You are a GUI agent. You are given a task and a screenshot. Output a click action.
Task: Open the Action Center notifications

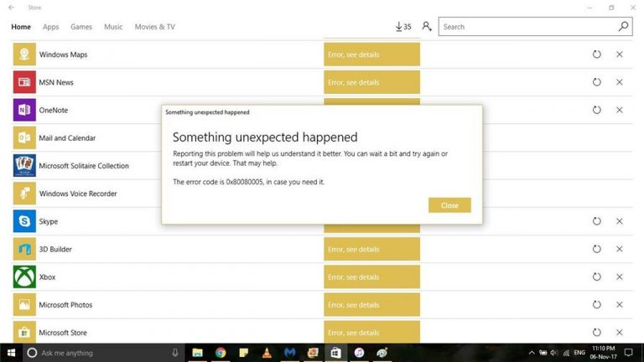(628, 353)
